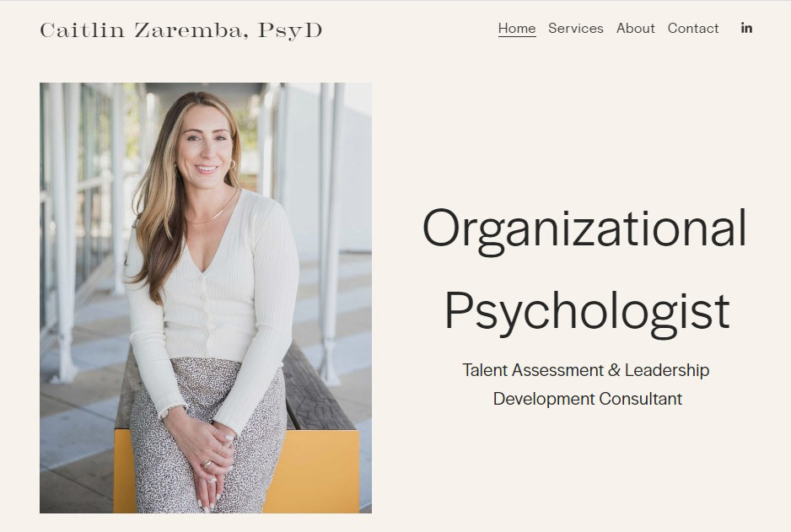Click the Caitlin Zaremba, PsyD site title
Viewport: 791px width, 532px height.
click(x=180, y=30)
